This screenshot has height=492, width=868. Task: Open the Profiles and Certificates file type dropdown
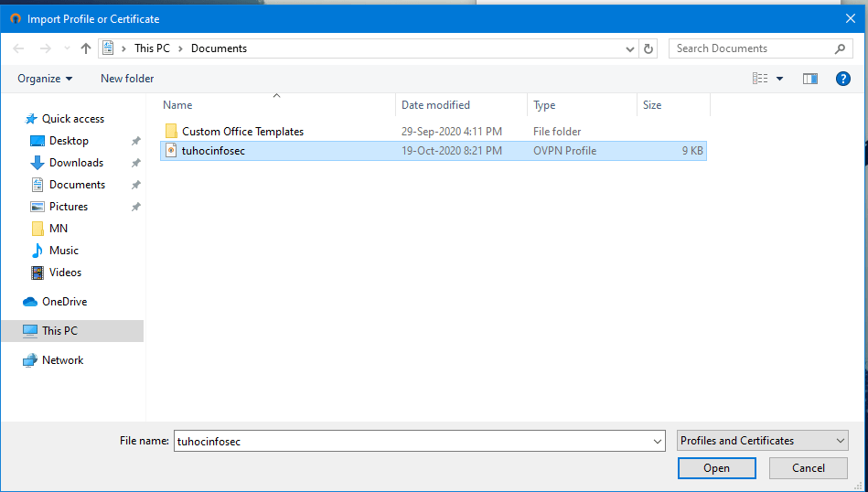click(x=763, y=441)
